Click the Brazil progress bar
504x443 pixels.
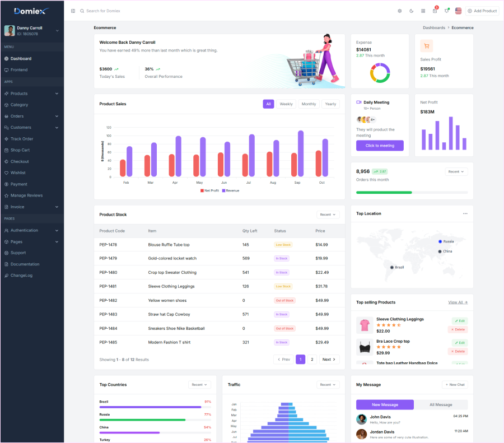tap(150, 407)
